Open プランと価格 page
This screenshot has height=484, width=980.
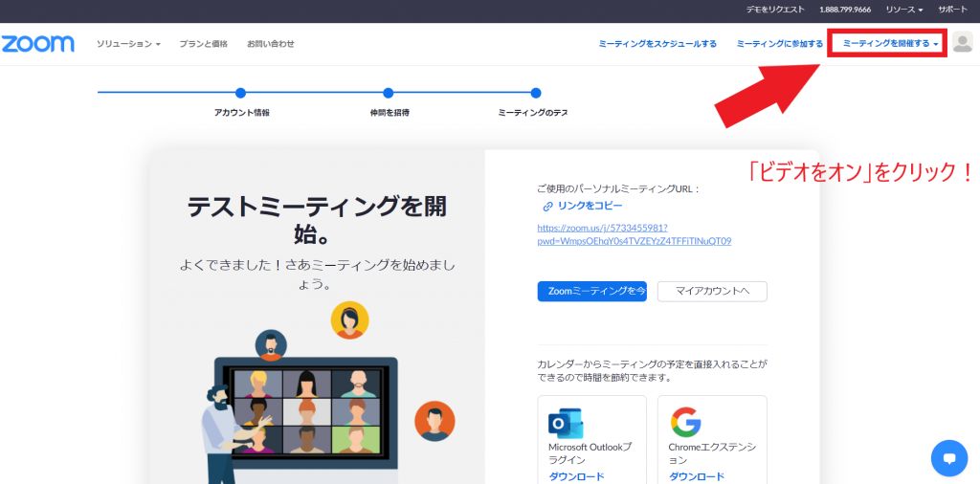(x=203, y=44)
